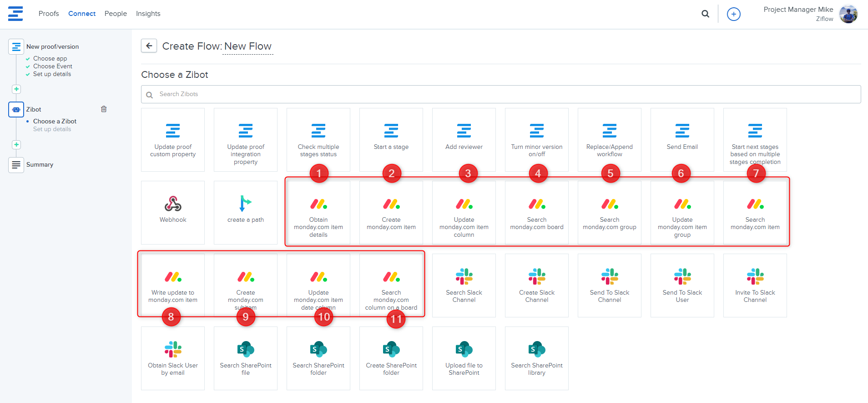Choose the Send Email zibot
The height and width of the screenshot is (403, 868).
tap(682, 139)
